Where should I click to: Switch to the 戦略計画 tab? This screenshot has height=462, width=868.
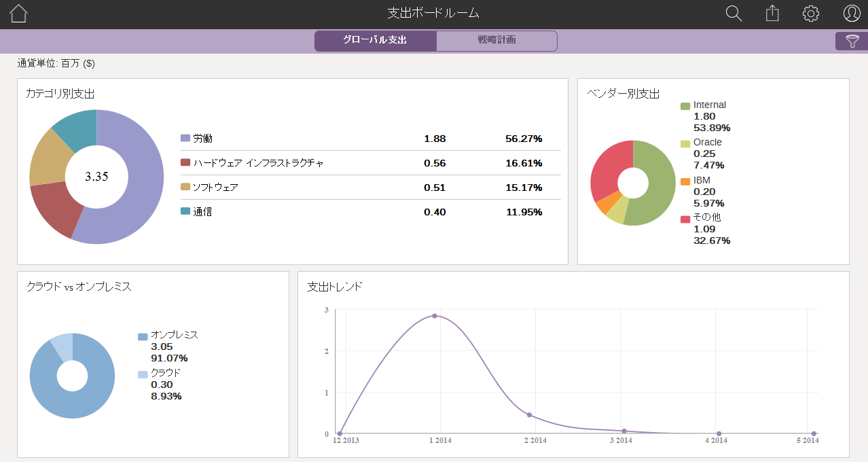[x=496, y=40]
